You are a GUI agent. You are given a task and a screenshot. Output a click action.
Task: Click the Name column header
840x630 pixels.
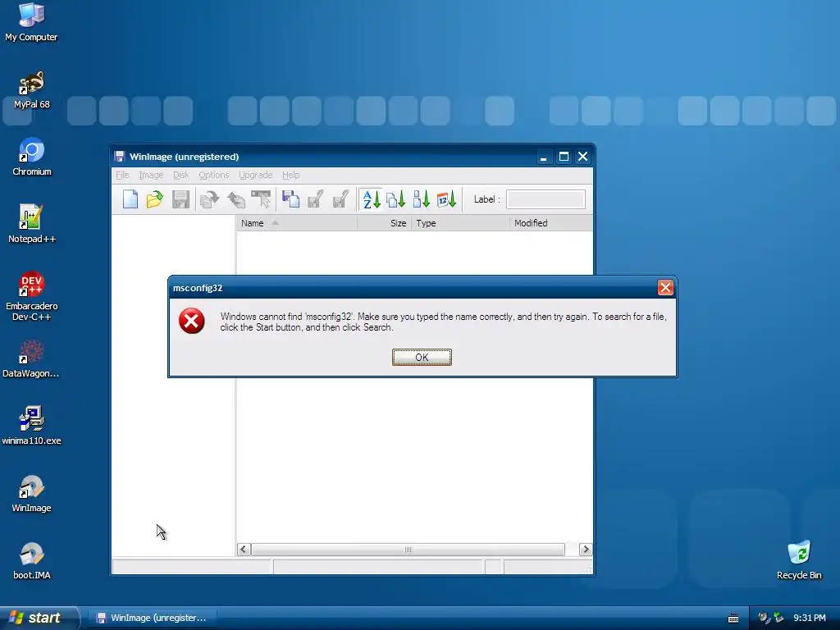[296, 223]
